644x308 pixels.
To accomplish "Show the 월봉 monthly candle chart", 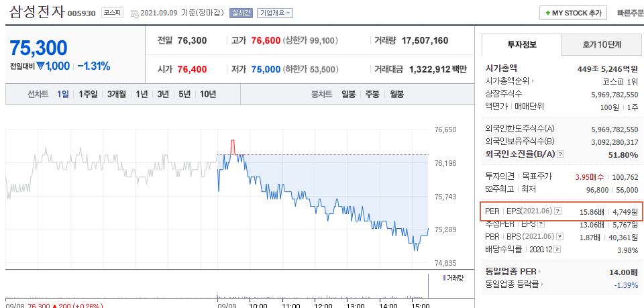I will point(396,94).
